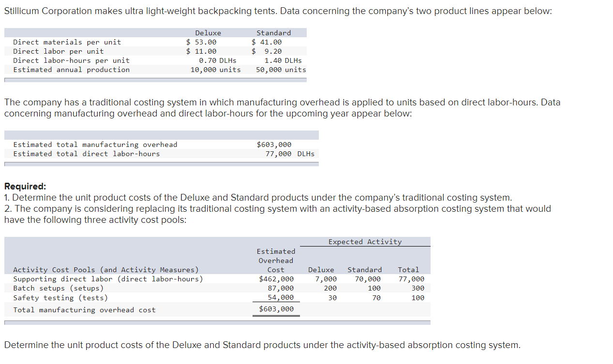Click the 'Estimated total direct labor-hours' label

coord(87,154)
